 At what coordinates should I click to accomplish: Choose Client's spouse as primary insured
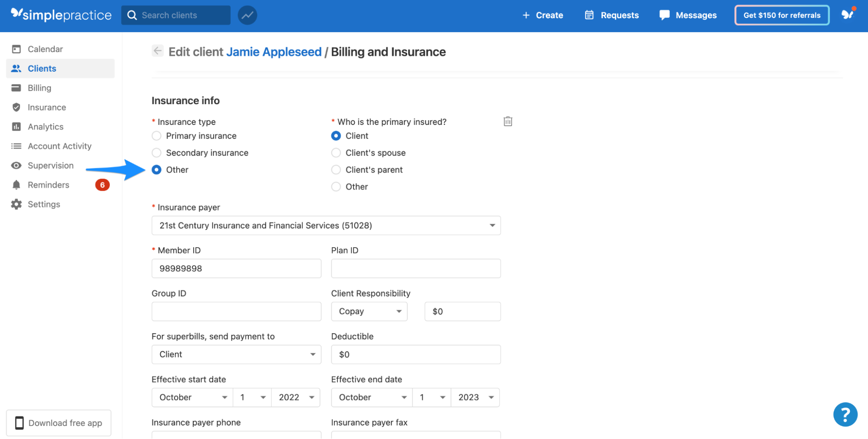336,153
